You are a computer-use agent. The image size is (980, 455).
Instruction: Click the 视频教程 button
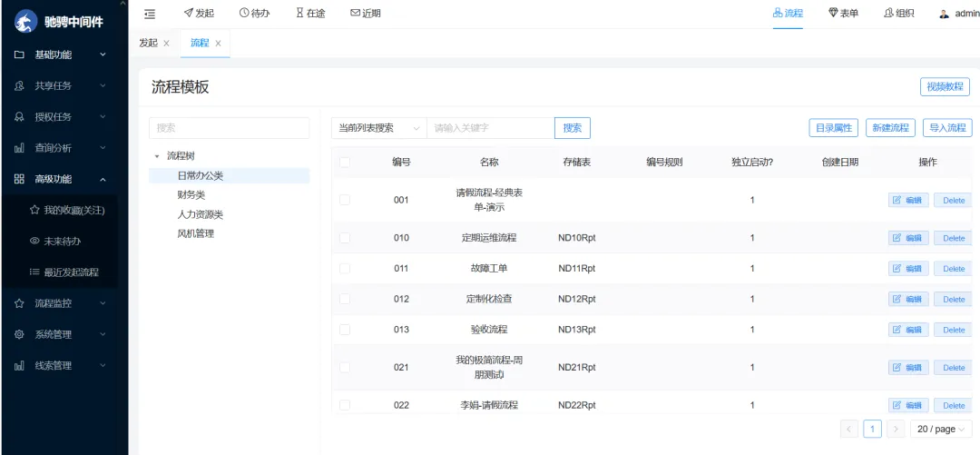945,86
